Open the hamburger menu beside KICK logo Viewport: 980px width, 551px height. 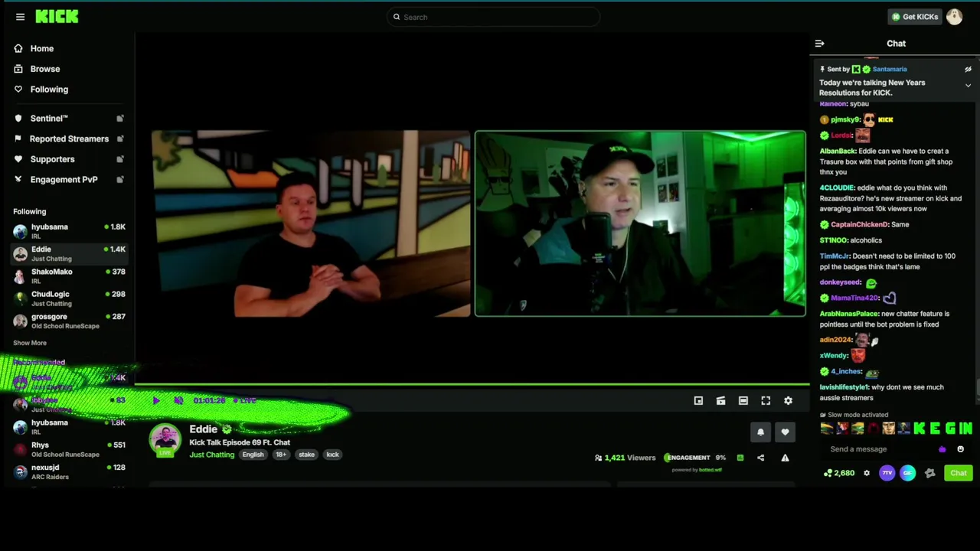[x=20, y=17]
